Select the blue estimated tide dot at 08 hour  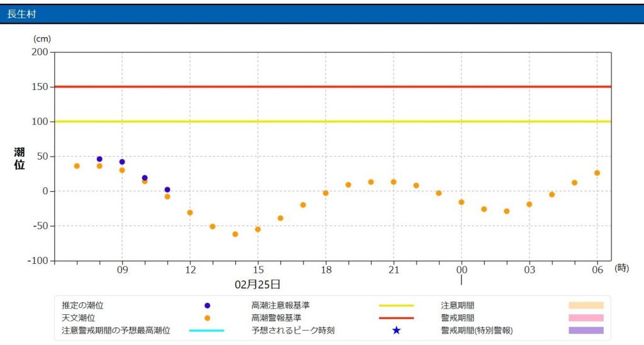(x=99, y=159)
